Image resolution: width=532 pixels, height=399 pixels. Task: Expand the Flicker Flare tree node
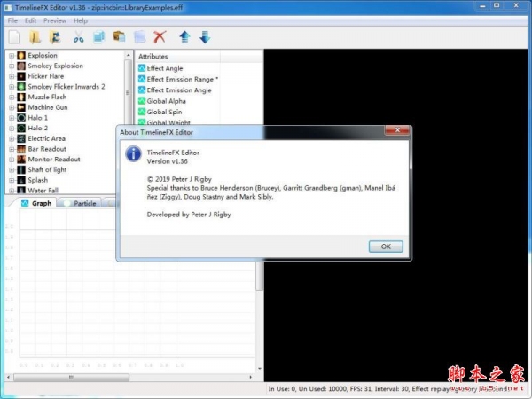tap(12, 76)
